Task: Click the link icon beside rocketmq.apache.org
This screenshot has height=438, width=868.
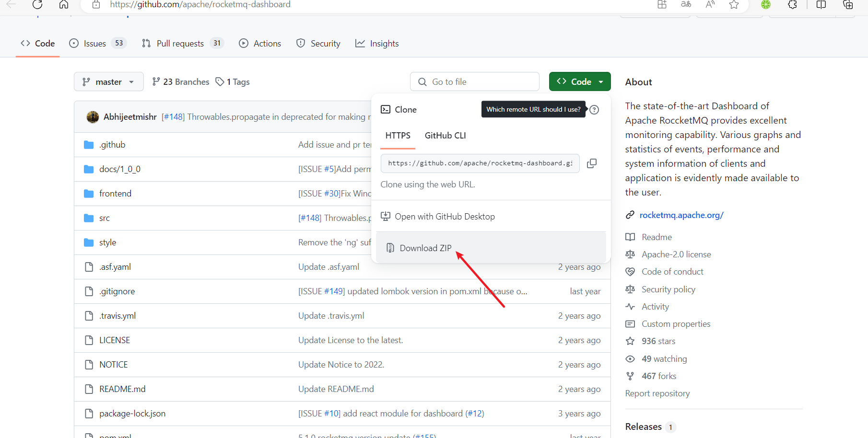Action: [x=630, y=215]
